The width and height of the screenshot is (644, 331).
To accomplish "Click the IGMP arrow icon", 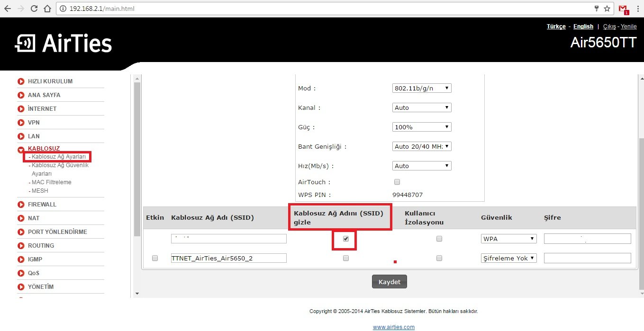I will pyautogui.click(x=21, y=259).
